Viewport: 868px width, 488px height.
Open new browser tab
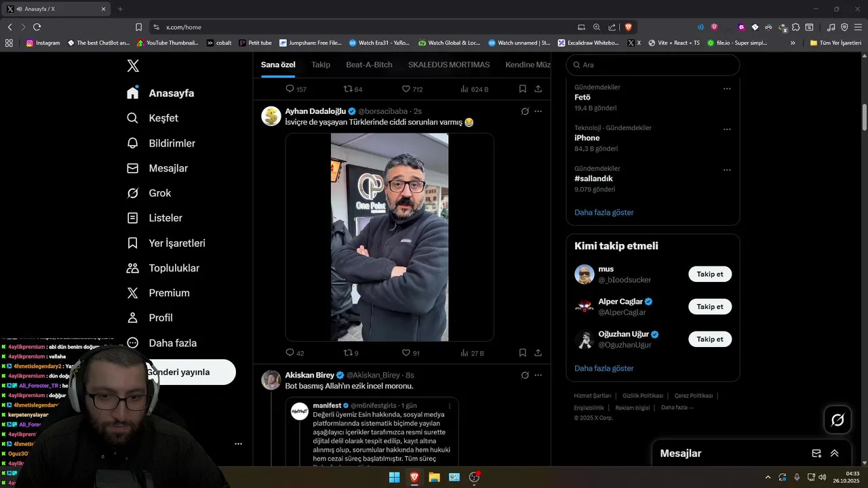tap(120, 9)
